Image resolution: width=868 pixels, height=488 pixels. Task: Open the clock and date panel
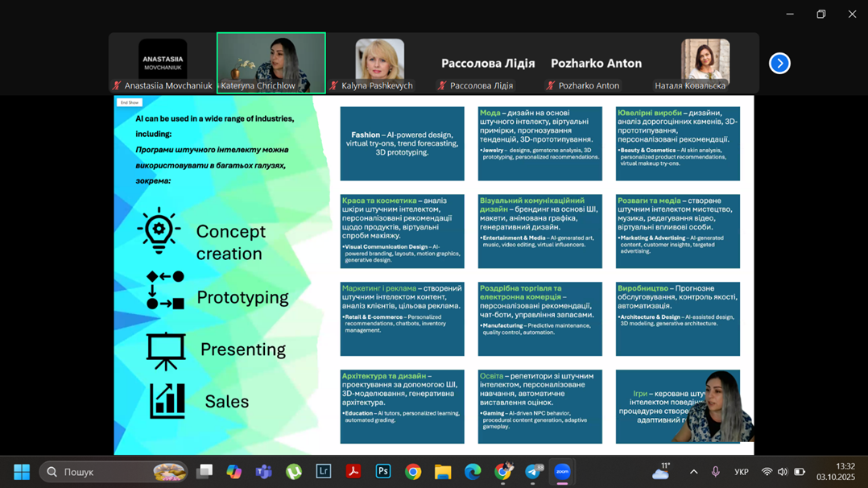tap(836, 472)
